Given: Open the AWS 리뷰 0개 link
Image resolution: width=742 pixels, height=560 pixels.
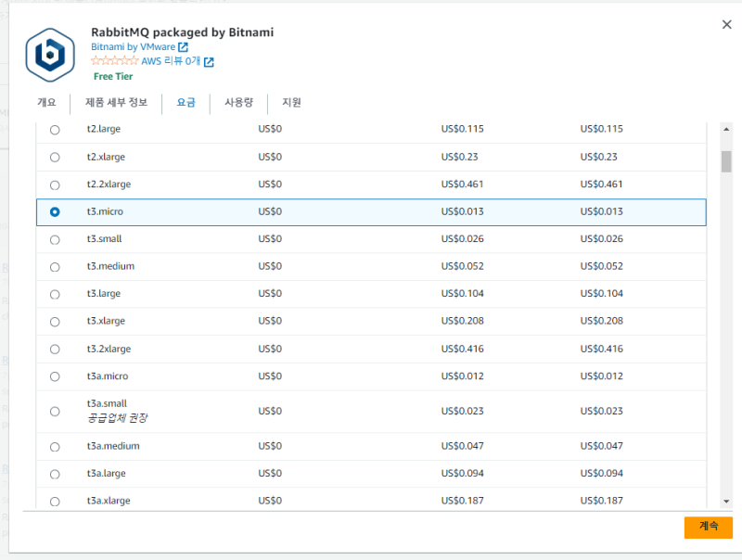Looking at the screenshot, I should click(x=171, y=61).
